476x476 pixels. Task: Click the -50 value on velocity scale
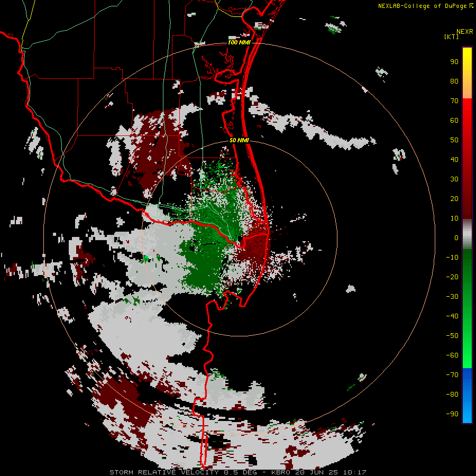click(452, 336)
